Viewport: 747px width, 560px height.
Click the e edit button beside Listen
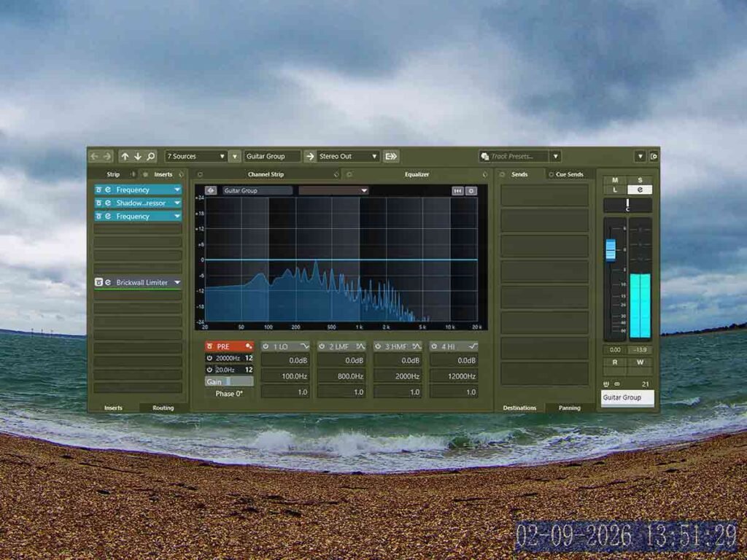point(640,190)
